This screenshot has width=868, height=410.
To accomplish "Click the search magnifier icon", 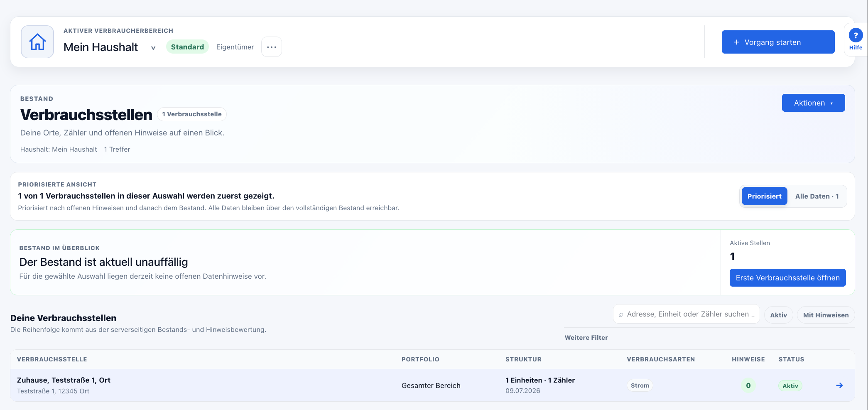I will 621,314.
